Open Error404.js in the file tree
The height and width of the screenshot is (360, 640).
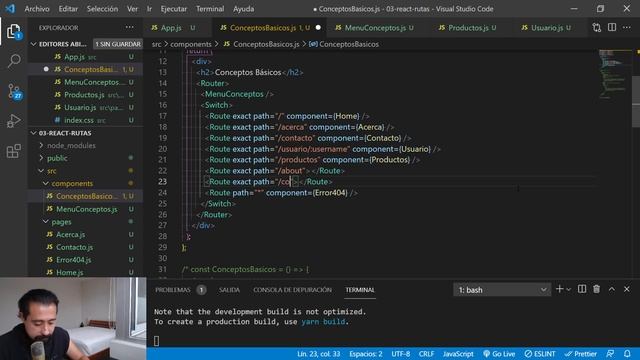(73, 260)
